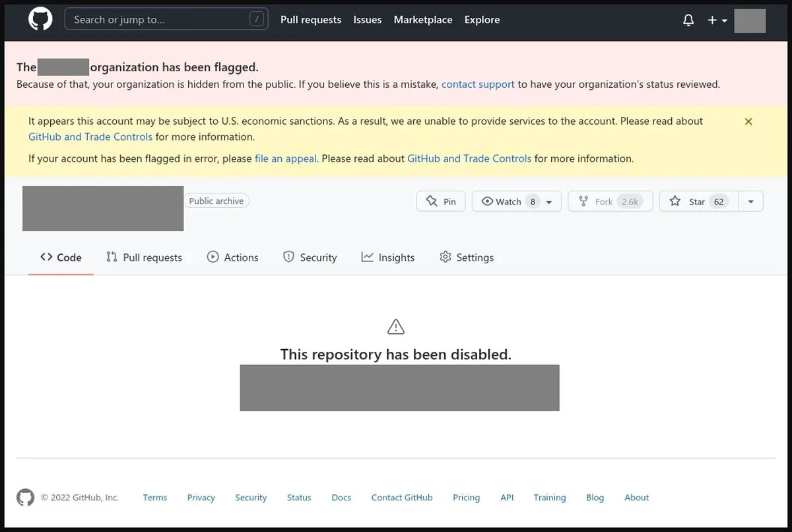
Task: Expand the create new "+" dropdown
Action: pos(715,20)
